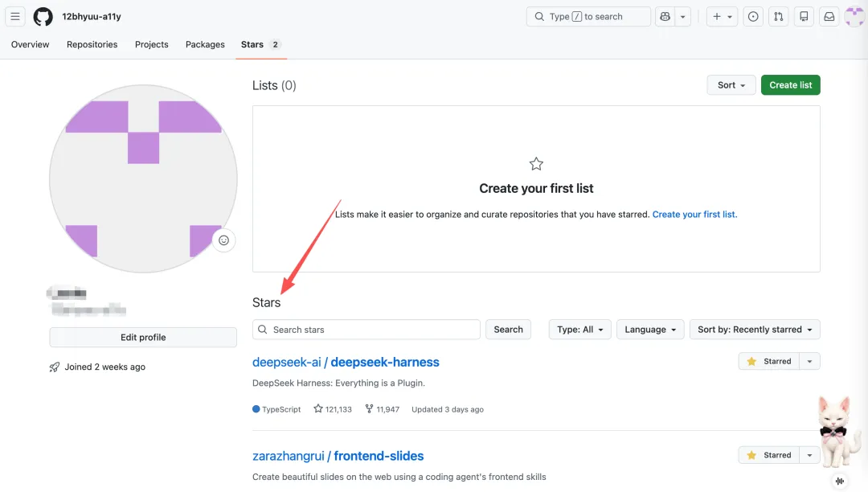Open the Type: All filter dropdown

tap(579, 330)
